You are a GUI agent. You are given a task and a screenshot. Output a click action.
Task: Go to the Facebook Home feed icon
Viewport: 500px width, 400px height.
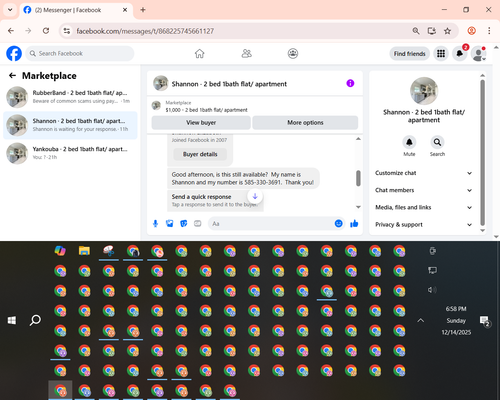[x=199, y=54]
